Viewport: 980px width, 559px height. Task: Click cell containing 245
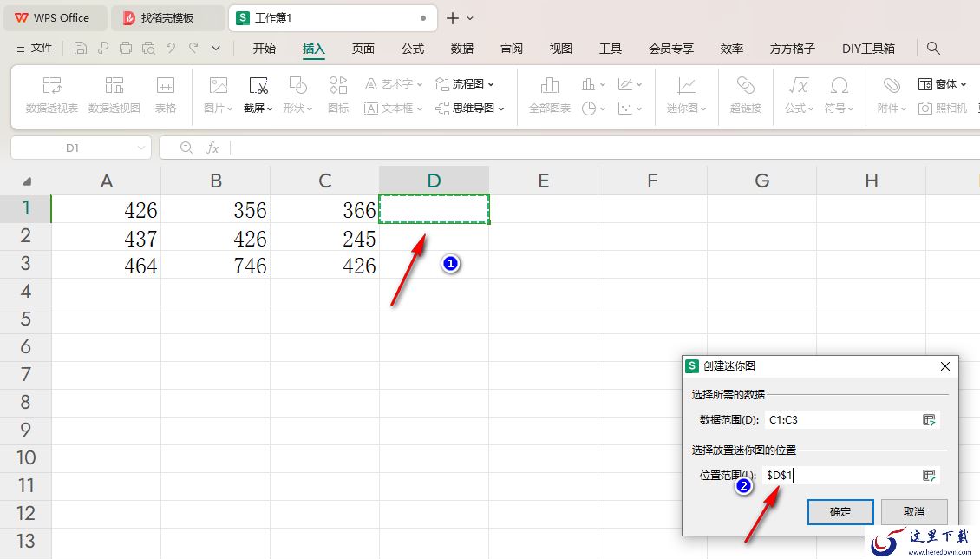point(325,238)
